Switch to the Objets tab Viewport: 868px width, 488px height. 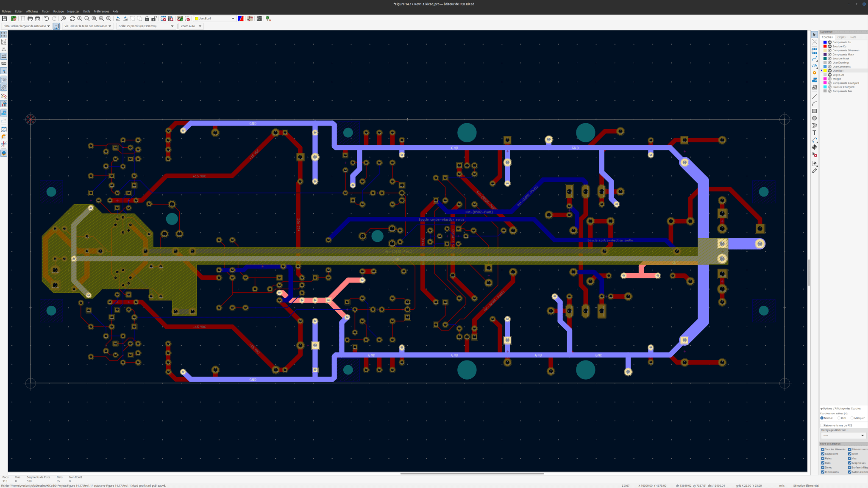click(x=841, y=37)
